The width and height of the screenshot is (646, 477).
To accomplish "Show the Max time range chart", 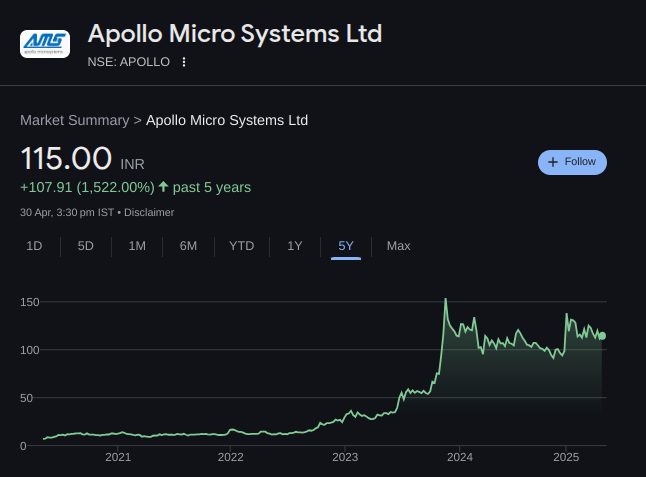I will (x=398, y=246).
